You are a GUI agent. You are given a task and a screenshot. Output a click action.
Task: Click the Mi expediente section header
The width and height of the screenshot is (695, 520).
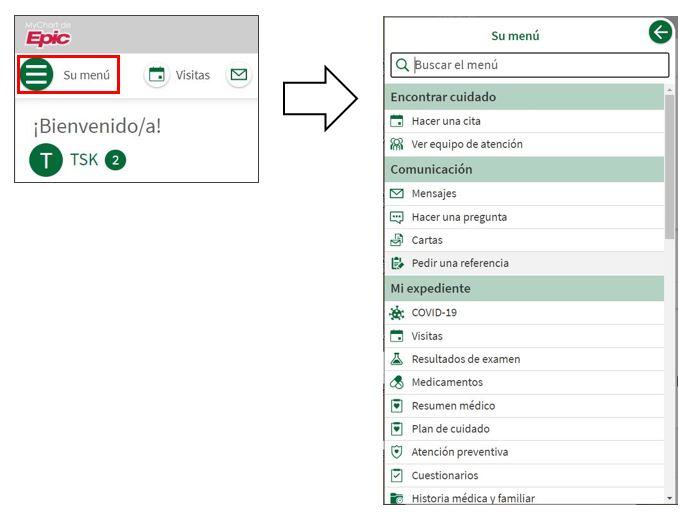pyautogui.click(x=524, y=288)
